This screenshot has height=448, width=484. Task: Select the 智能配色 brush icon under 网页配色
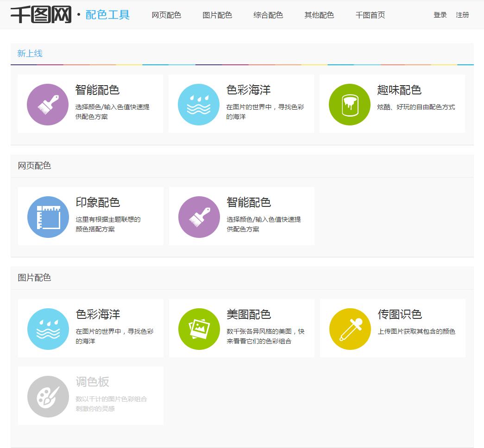[x=198, y=216]
